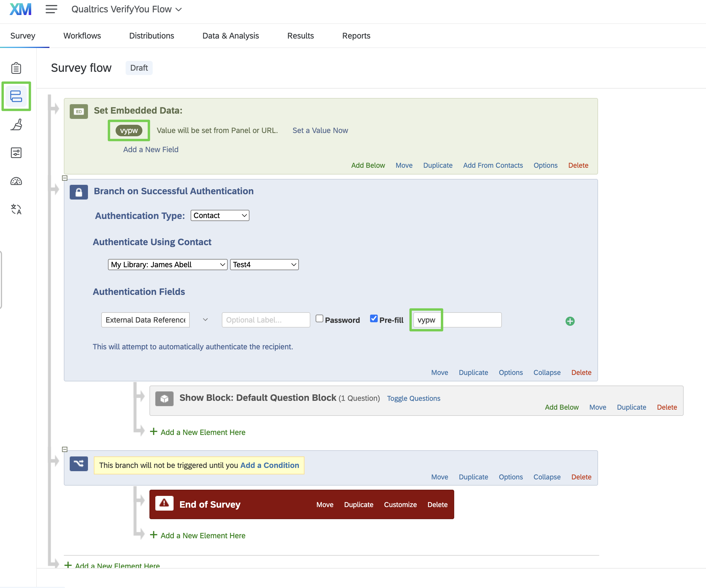This screenshot has height=588, width=706.
Task: Add another authentication field with green plus
Action: tap(570, 321)
